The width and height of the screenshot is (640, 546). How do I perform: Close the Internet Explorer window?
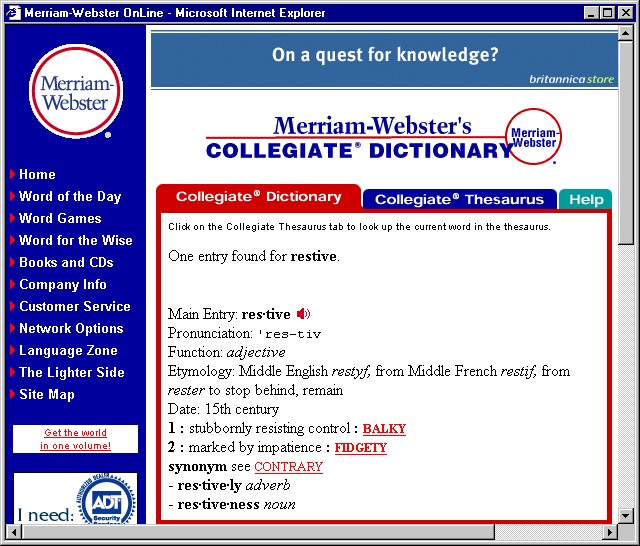tap(625, 13)
